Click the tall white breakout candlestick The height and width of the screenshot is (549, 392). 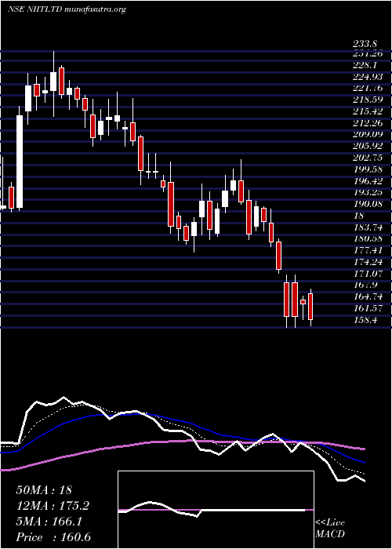20,162
